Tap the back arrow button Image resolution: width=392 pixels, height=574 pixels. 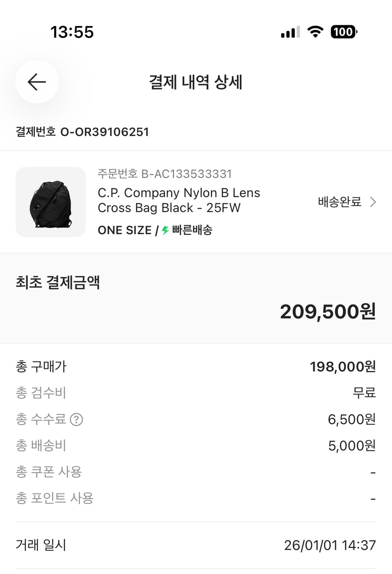[37, 82]
